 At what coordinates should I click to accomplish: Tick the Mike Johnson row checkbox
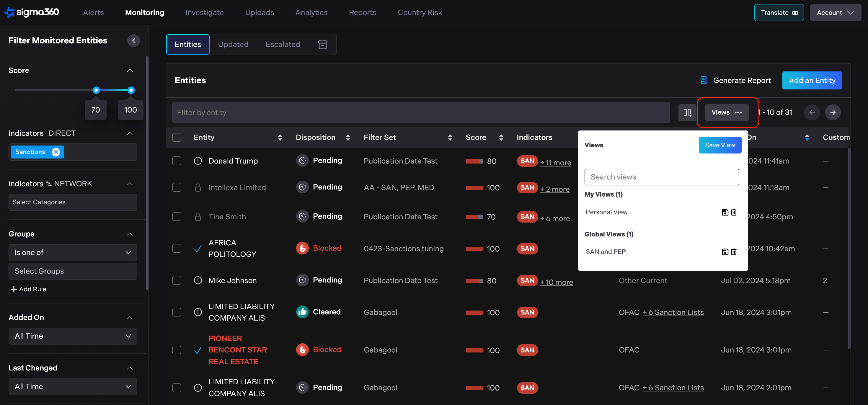[177, 280]
